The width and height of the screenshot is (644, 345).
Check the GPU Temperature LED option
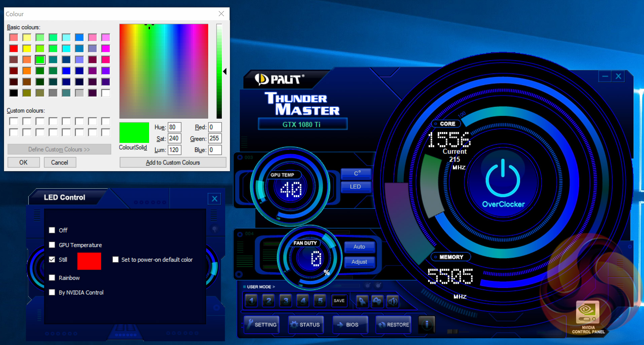pos(52,245)
